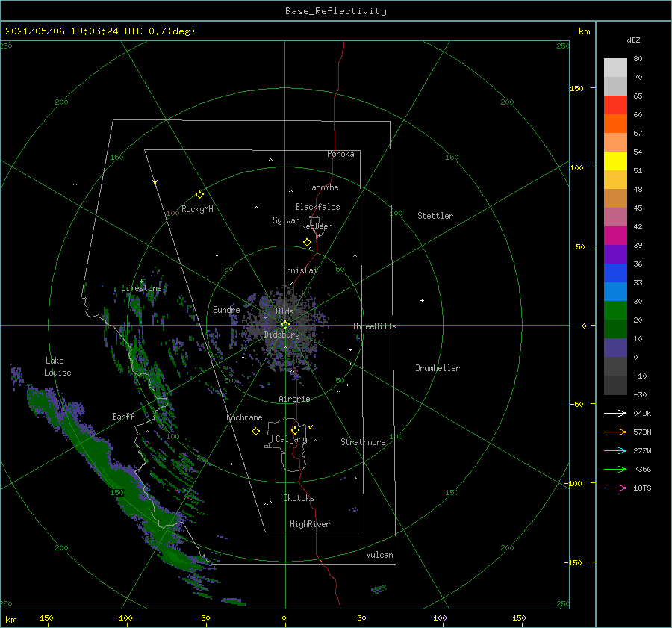The width and height of the screenshot is (672, 628).
Task: Click the dBZ legend heading
Action: (633, 40)
